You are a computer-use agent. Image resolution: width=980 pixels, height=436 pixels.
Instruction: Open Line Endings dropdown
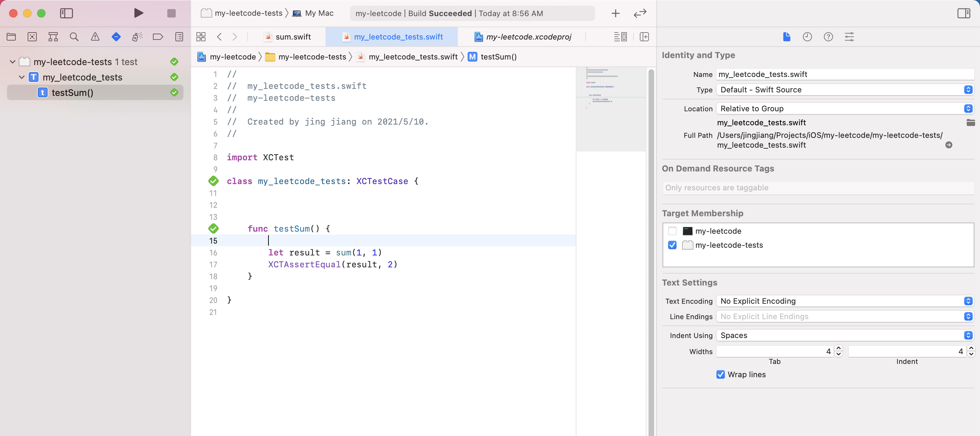tap(845, 317)
